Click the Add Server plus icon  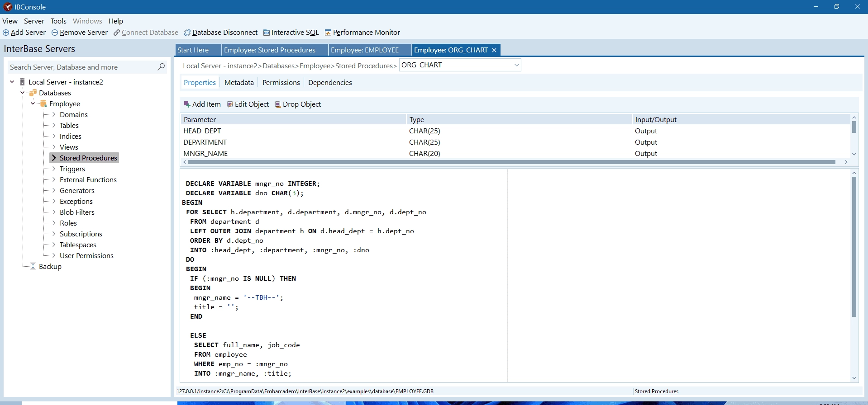click(6, 33)
